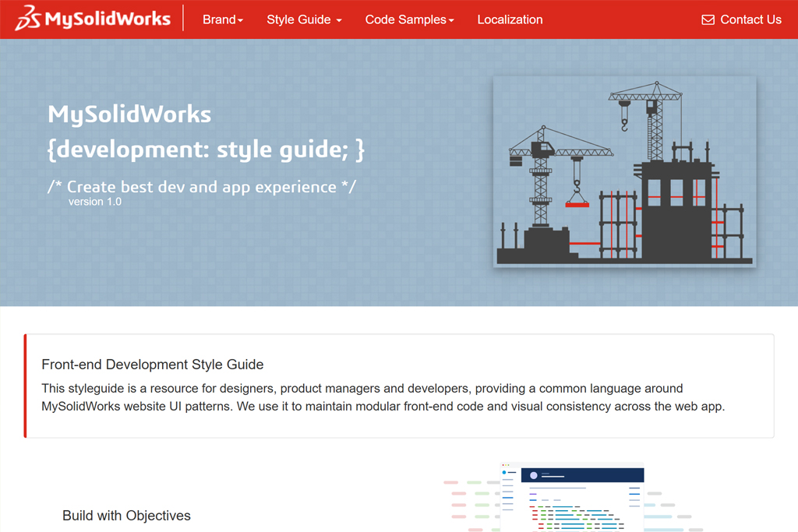Open the Code Samples dropdown
This screenshot has height=532, width=798.
pyautogui.click(x=409, y=19)
